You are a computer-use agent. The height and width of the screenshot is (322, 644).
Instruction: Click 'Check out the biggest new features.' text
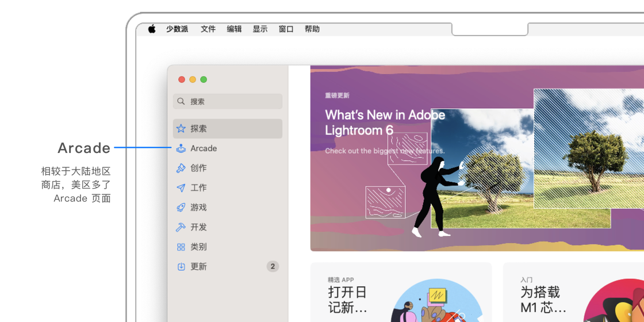point(385,151)
